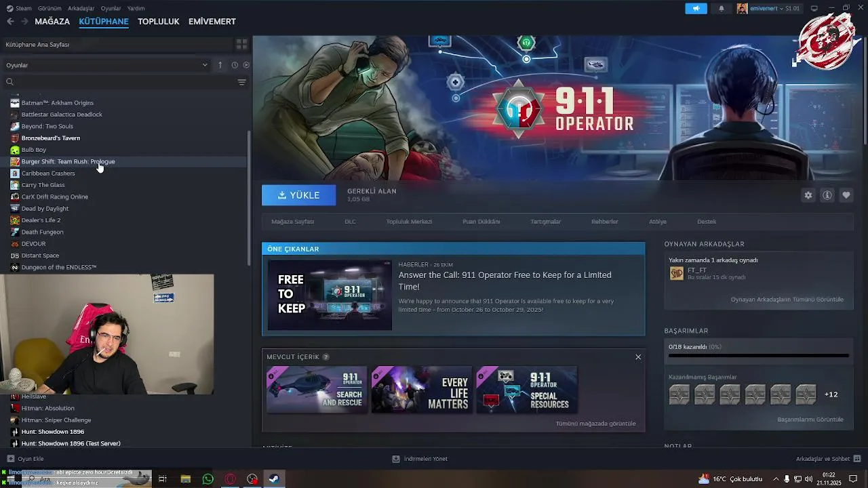
Task: Switch to Big Picture mode monitor icon
Action: tap(814, 8)
